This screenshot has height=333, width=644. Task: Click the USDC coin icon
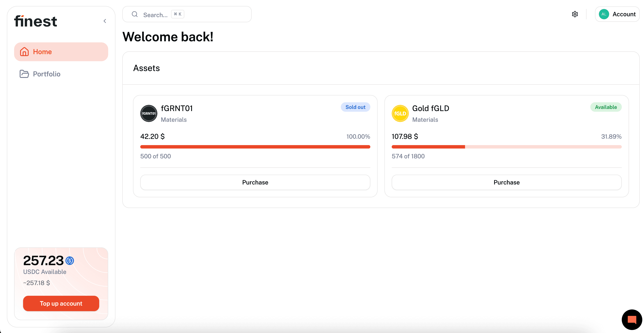70,261
